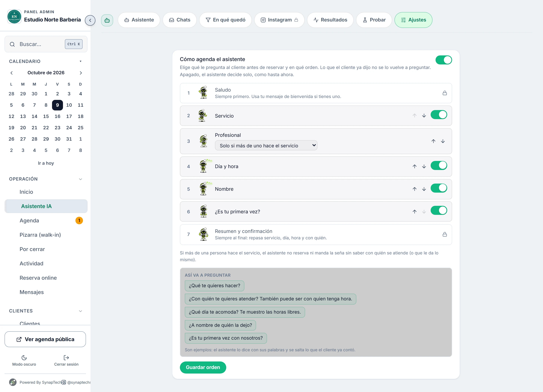Click the Modo oscuro label

coord(24,364)
